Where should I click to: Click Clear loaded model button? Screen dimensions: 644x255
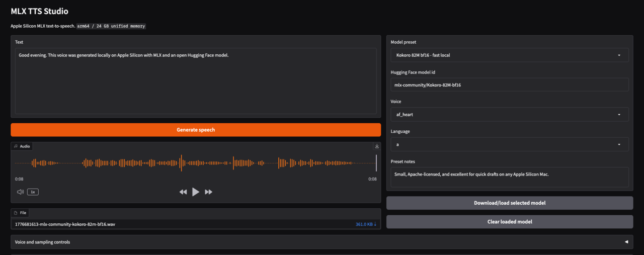510,222
